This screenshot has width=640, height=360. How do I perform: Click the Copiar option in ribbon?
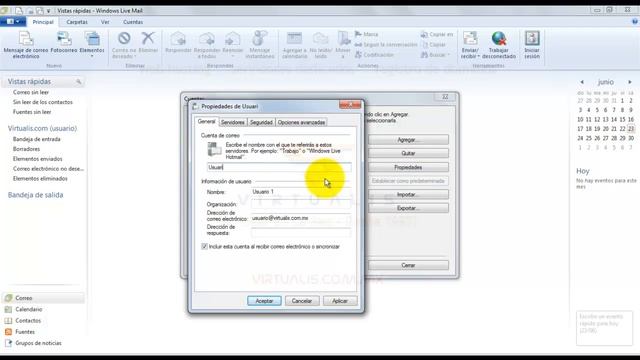pyautogui.click(x=433, y=44)
